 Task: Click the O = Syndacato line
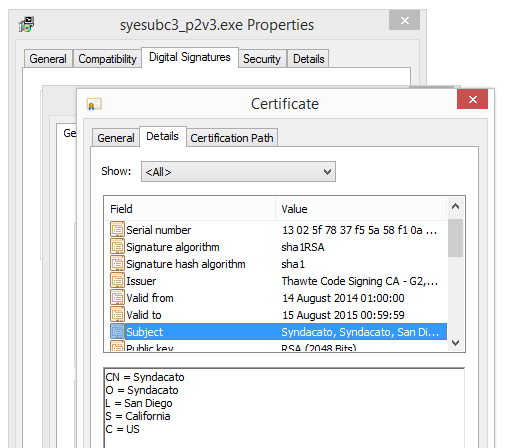pyautogui.click(x=142, y=390)
